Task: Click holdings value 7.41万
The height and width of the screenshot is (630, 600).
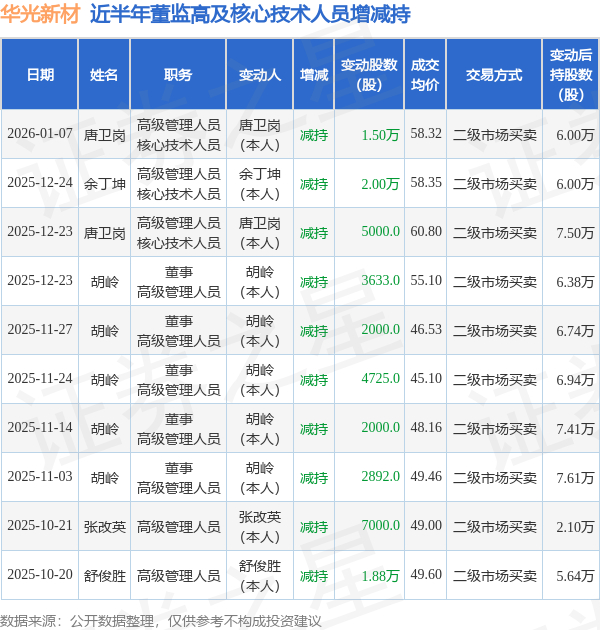Action: 575,429
